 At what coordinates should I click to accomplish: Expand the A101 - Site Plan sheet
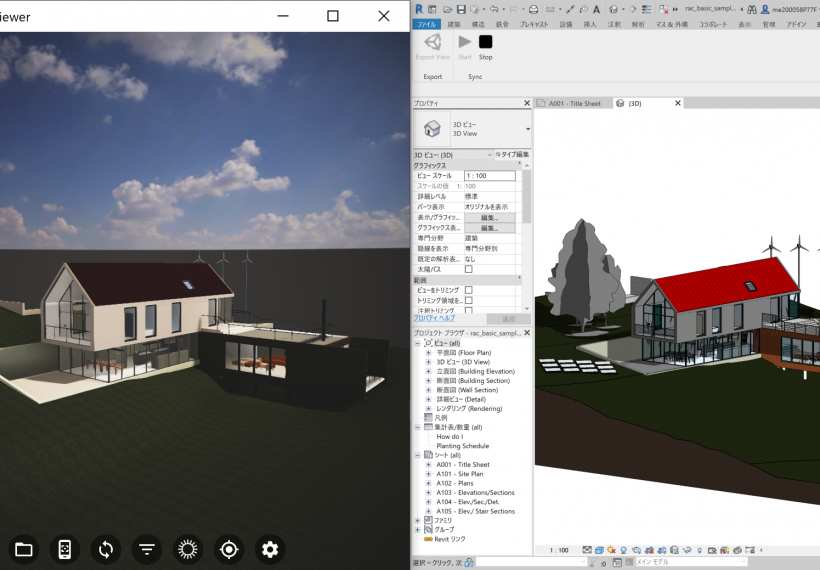pos(428,474)
